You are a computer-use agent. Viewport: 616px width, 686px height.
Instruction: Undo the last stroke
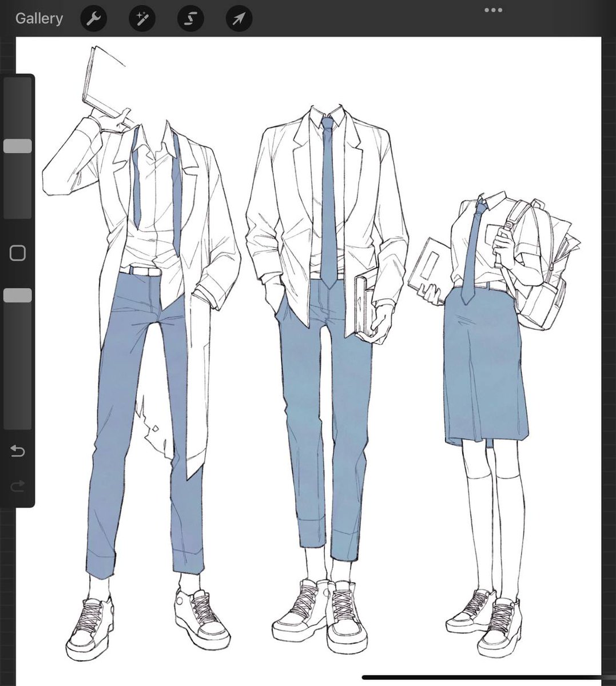pyautogui.click(x=18, y=452)
